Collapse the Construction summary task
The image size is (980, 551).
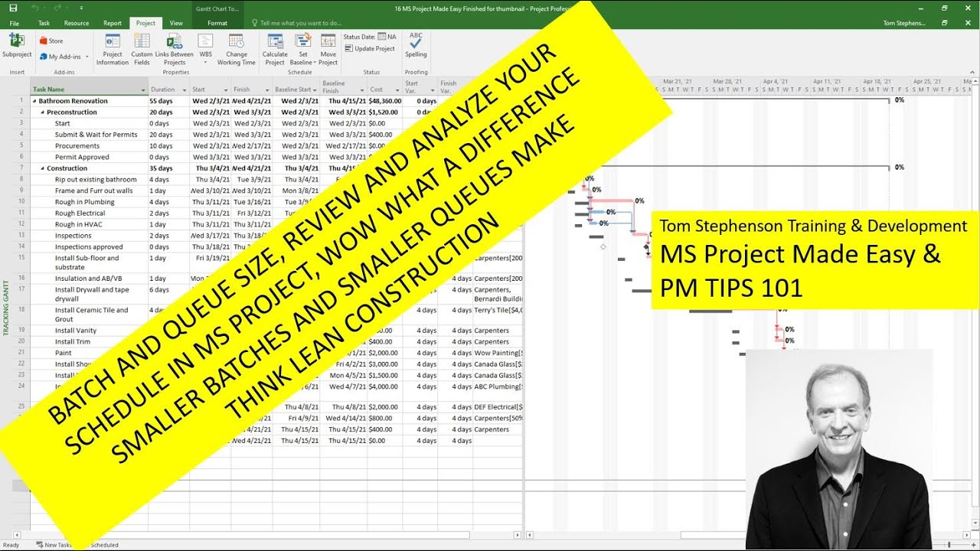[43, 168]
